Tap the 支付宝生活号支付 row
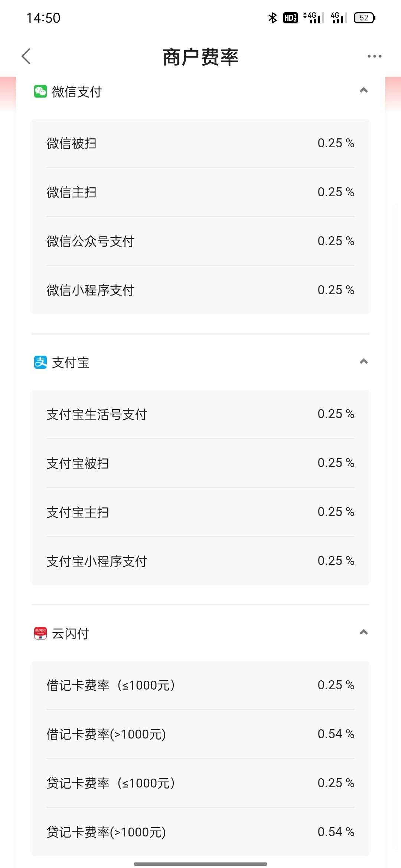The width and height of the screenshot is (401, 868). 200,414
